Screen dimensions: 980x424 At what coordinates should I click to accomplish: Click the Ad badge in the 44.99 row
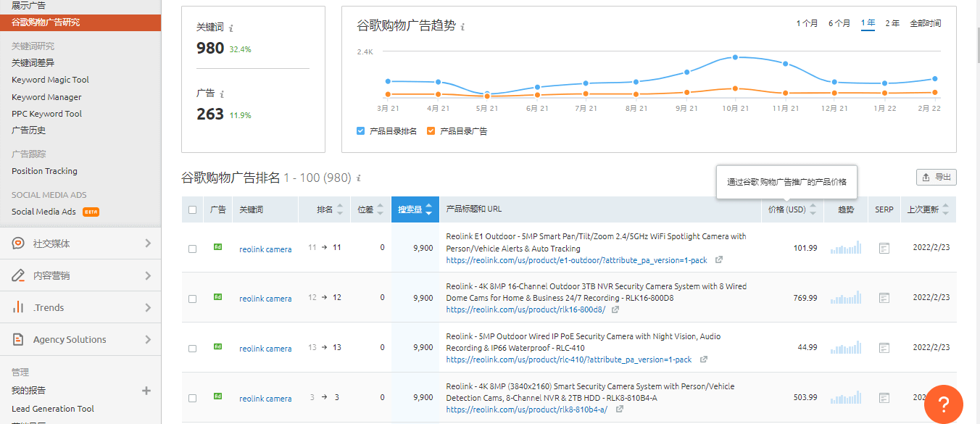[217, 347]
